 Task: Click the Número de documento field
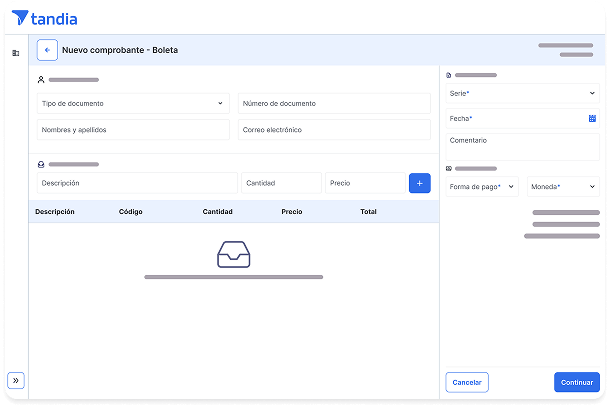pyautogui.click(x=334, y=103)
